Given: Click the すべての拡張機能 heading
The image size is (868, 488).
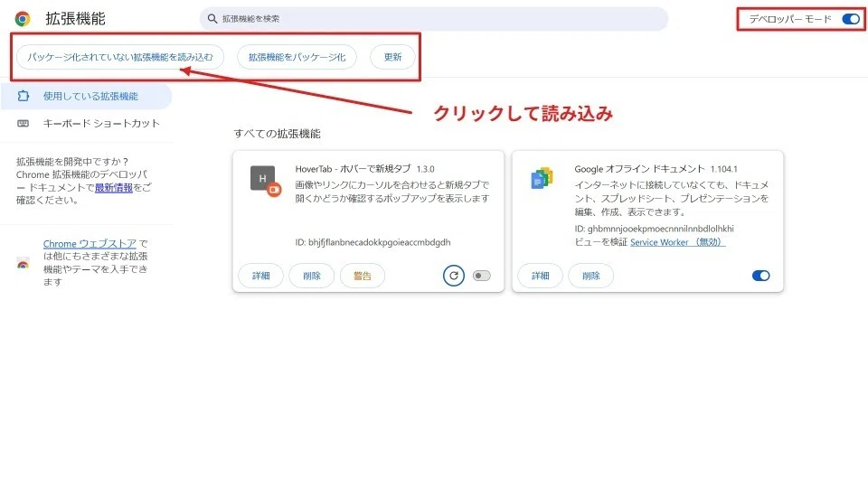Looking at the screenshot, I should pyautogui.click(x=277, y=134).
